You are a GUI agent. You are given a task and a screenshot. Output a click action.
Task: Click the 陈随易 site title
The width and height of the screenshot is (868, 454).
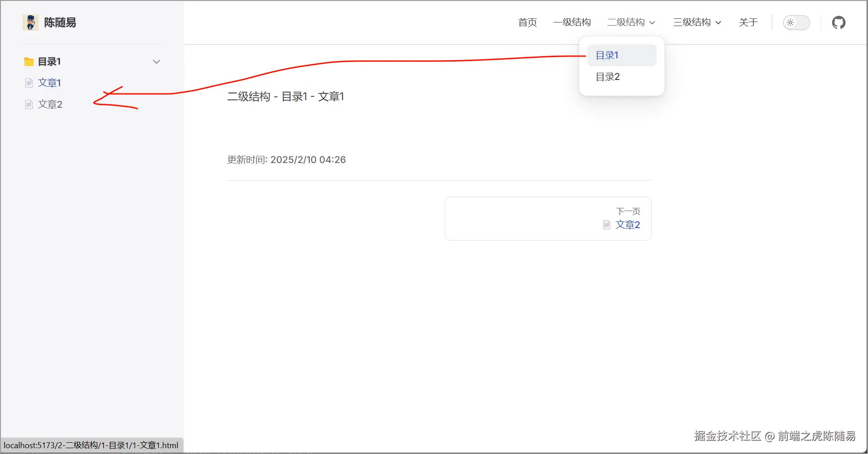59,22
